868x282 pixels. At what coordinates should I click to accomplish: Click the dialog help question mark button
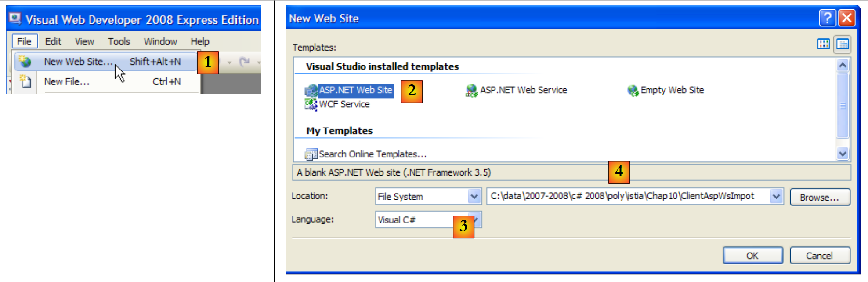tap(827, 18)
